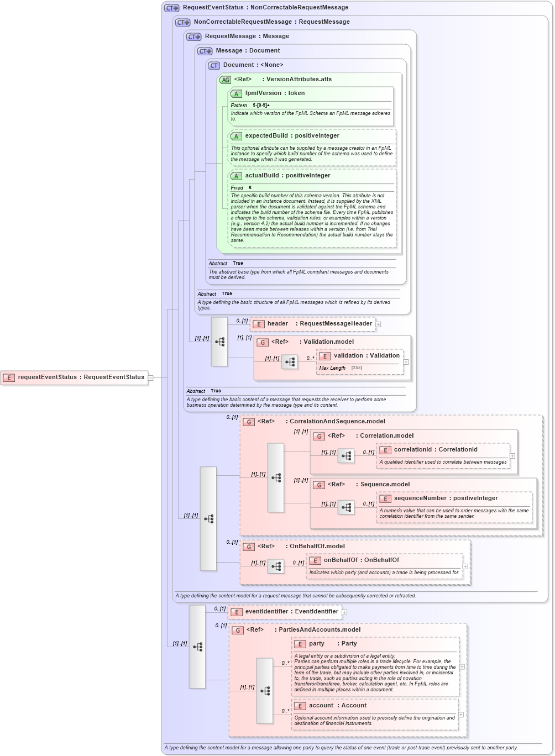
Task: Click the A icon of actualBuild attribute
Action: click(236, 176)
